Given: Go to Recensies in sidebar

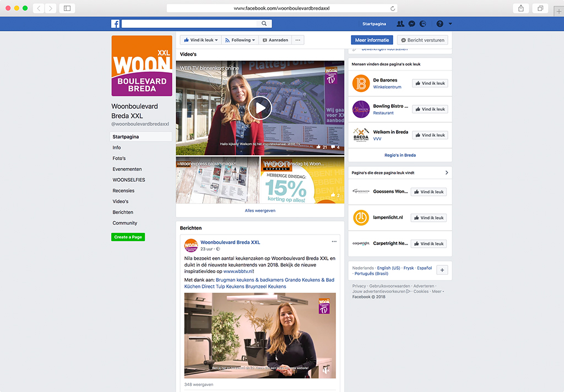Looking at the screenshot, I should tap(123, 190).
